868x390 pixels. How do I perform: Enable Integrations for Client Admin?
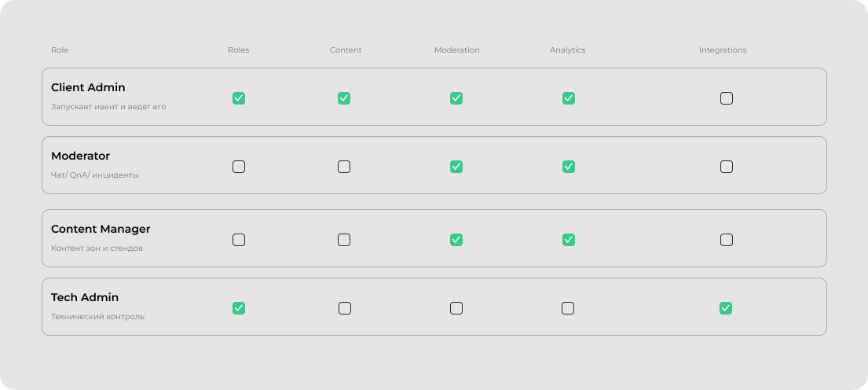pos(727,98)
